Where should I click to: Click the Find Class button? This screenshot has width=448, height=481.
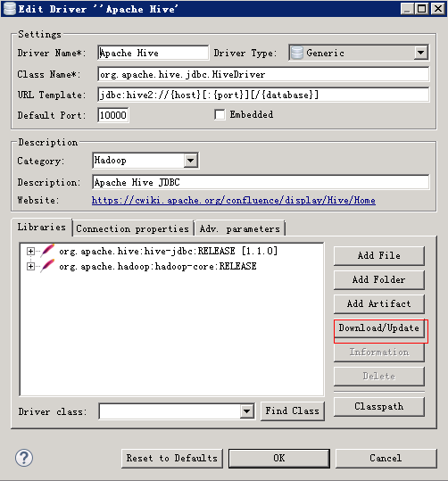pos(293,411)
